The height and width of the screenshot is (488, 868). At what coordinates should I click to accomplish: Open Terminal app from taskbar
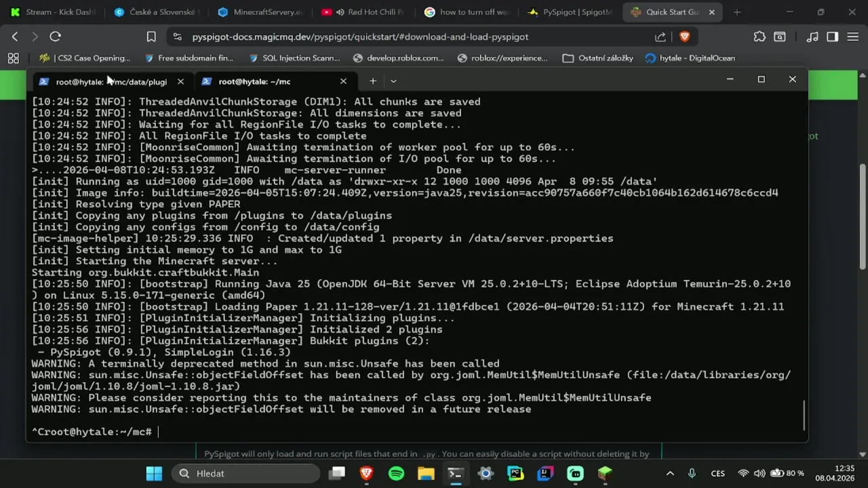click(456, 473)
